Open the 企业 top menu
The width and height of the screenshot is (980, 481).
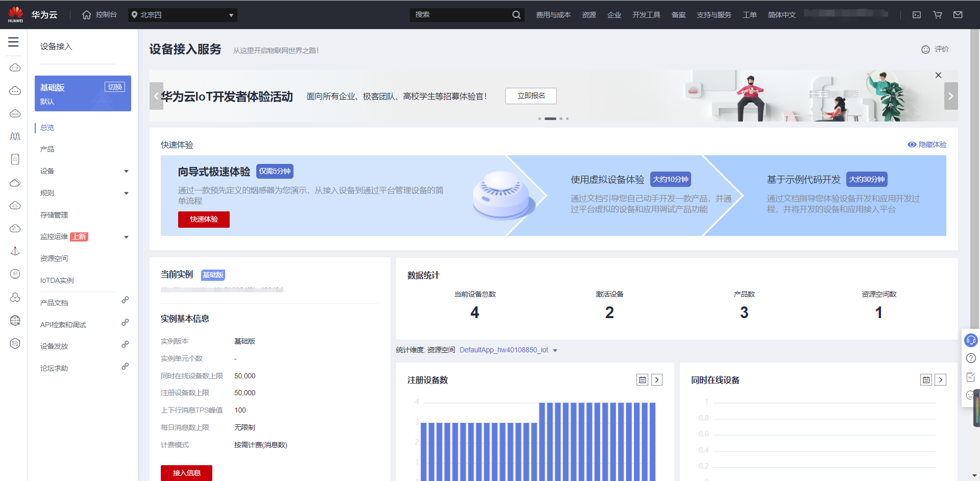(615, 15)
